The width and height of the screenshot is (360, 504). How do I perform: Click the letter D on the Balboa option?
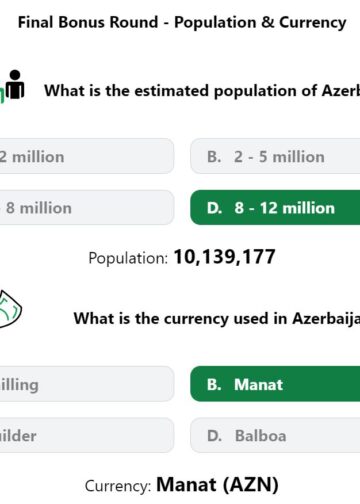click(214, 436)
